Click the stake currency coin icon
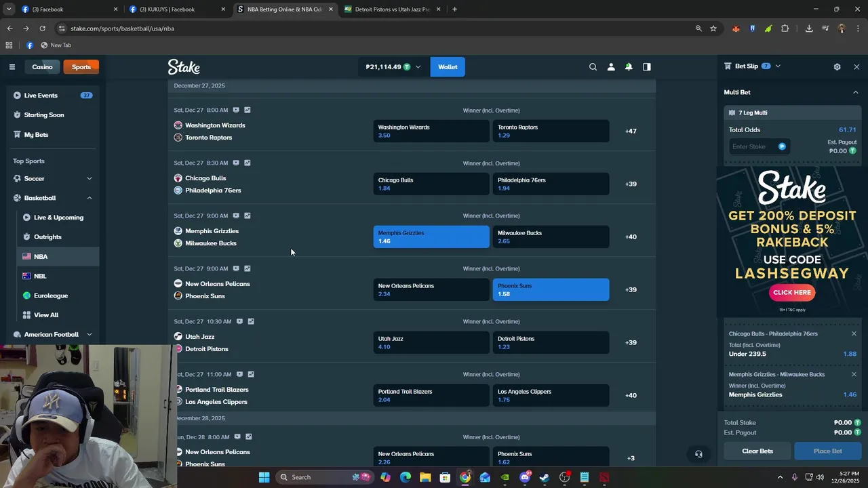This screenshot has width=868, height=488. click(782, 146)
